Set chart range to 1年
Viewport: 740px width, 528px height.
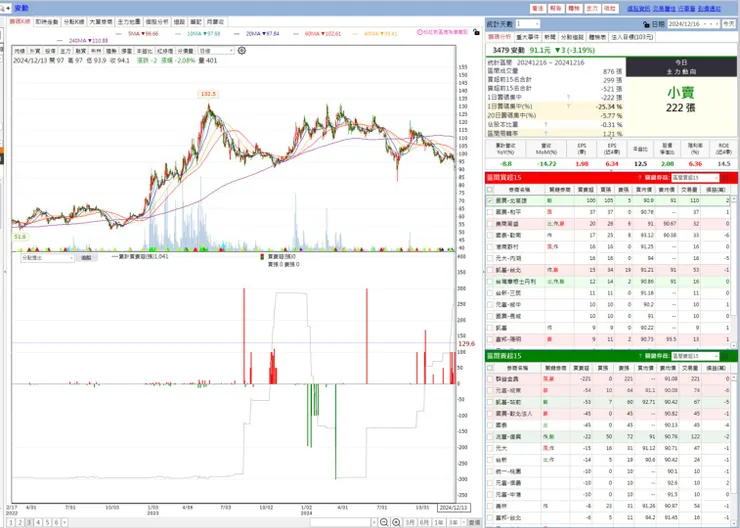[x=439, y=522]
